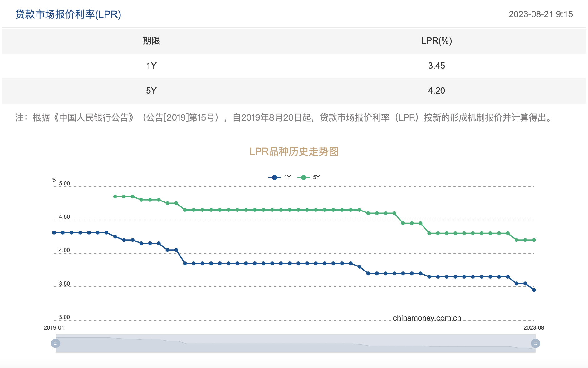Open the 贷款市场报价利率(LPR) title link

[68, 14]
